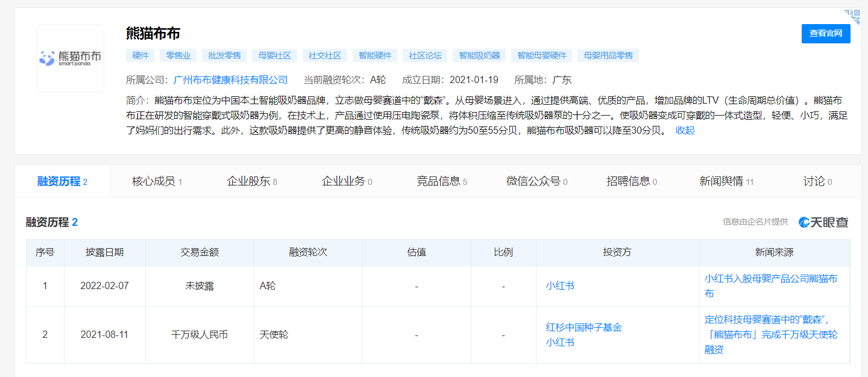This screenshot has height=377, width=868.
Task: Click the date cell 2022-02-07
Action: click(x=105, y=286)
